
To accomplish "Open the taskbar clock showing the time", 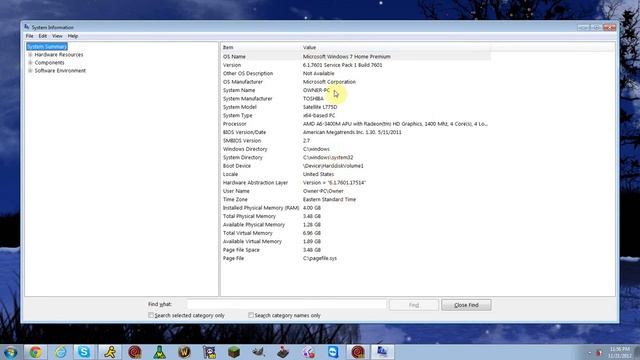I will (x=620, y=352).
